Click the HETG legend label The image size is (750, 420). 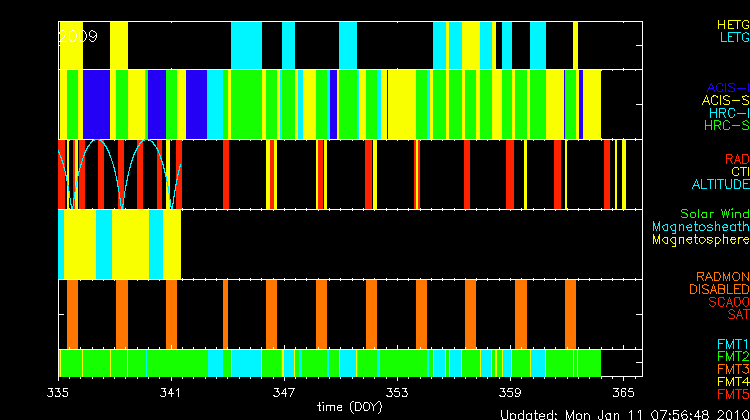732,24
